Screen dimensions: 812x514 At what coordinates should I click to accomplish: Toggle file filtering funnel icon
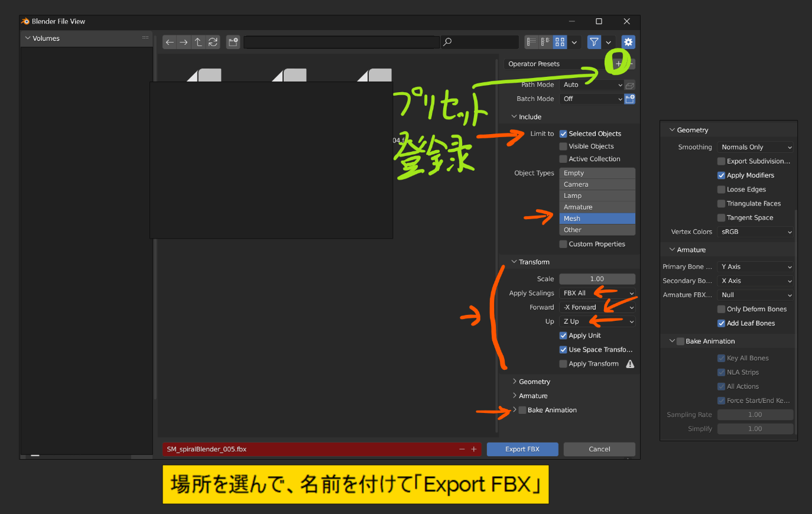[594, 42]
